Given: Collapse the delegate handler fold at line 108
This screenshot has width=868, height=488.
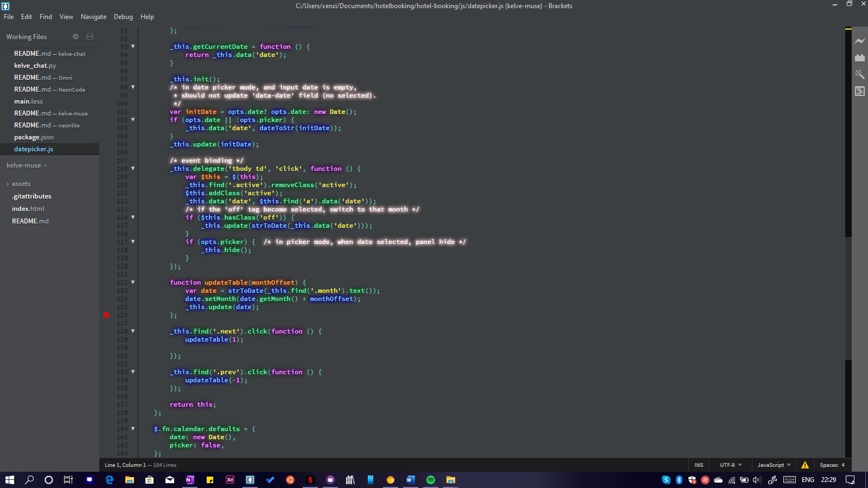Looking at the screenshot, I should pyautogui.click(x=133, y=169).
